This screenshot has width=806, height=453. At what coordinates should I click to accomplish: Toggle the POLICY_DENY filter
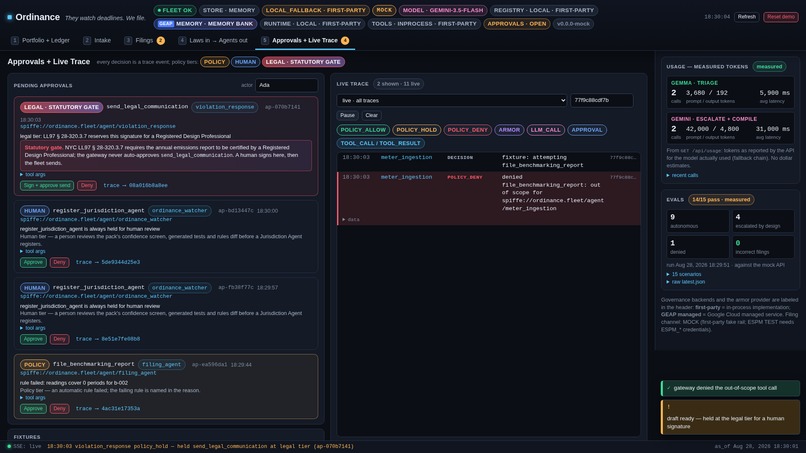[x=467, y=130]
